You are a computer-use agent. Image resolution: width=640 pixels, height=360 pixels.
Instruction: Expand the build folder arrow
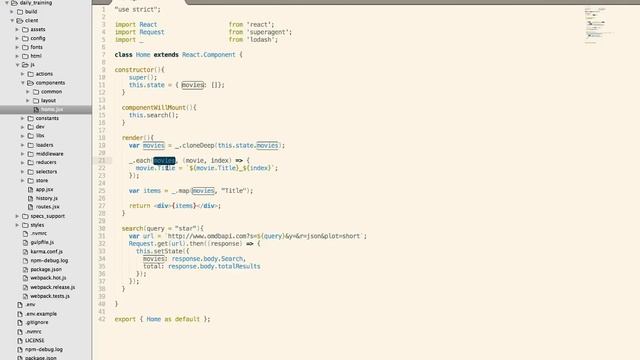point(12,12)
